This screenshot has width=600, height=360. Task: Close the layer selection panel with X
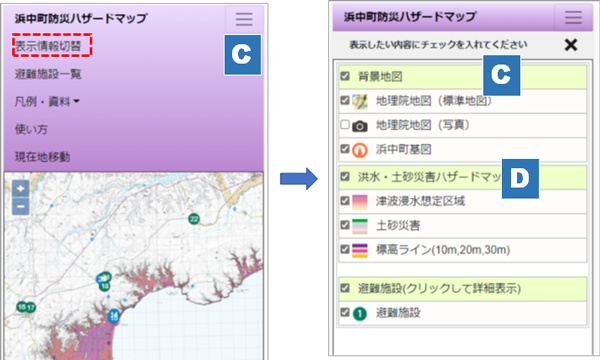coord(571,45)
